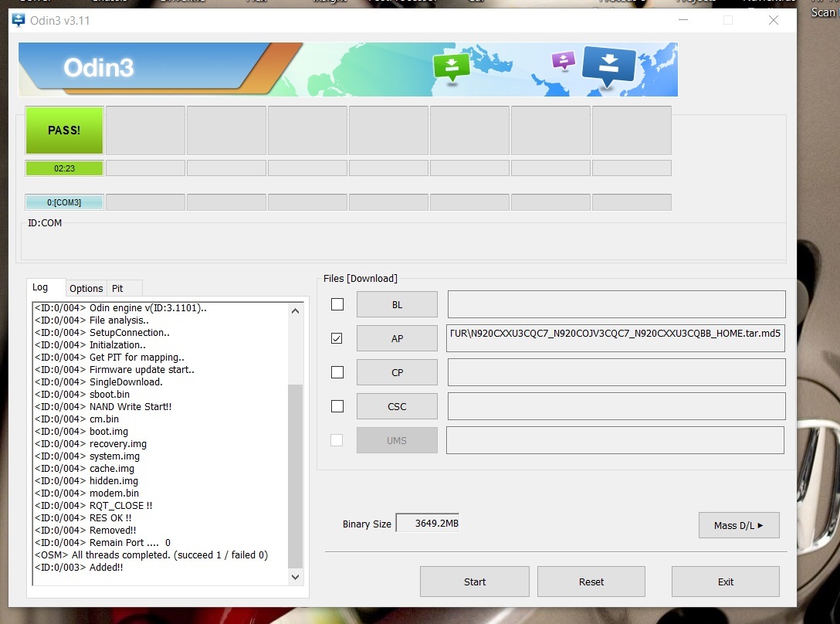The height and width of the screenshot is (624, 840).
Task: Click the large blue download bubble on banner
Action: coord(608,66)
